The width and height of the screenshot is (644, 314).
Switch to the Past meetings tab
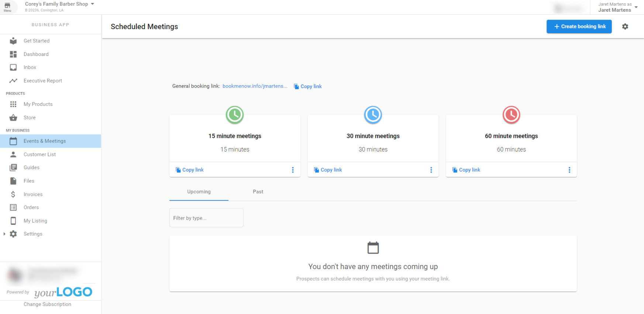click(258, 192)
